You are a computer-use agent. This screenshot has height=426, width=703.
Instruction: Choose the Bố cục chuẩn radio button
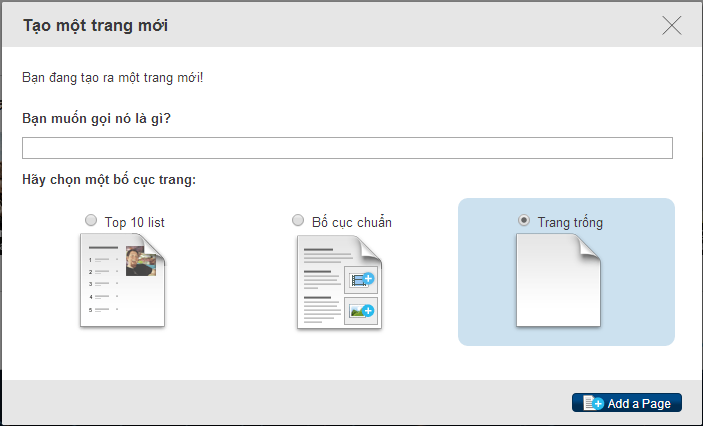point(298,220)
